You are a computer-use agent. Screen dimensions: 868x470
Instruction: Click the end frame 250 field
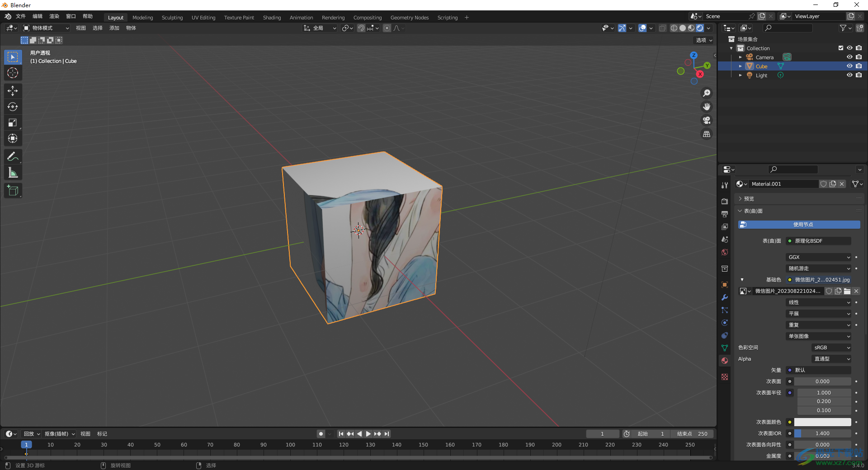692,434
